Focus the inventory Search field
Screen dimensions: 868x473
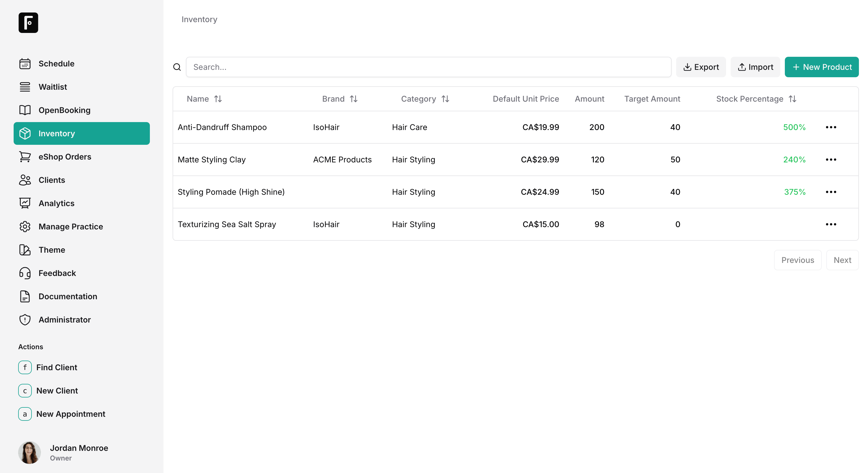(x=428, y=67)
